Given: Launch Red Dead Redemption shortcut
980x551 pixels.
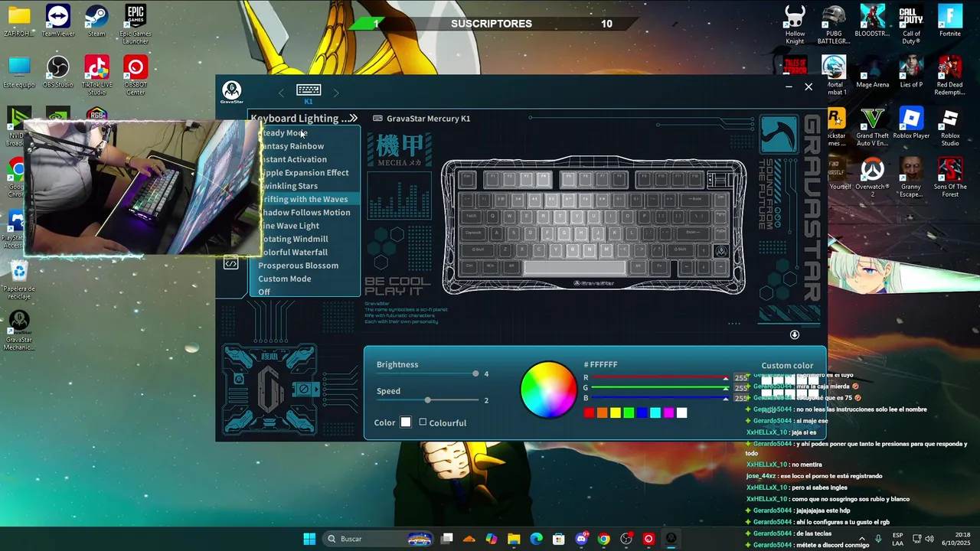Looking at the screenshot, I should (950, 76).
